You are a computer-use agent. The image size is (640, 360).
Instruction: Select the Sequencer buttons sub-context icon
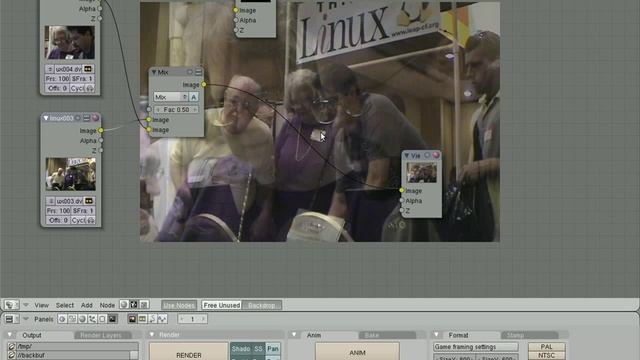coord(142,319)
